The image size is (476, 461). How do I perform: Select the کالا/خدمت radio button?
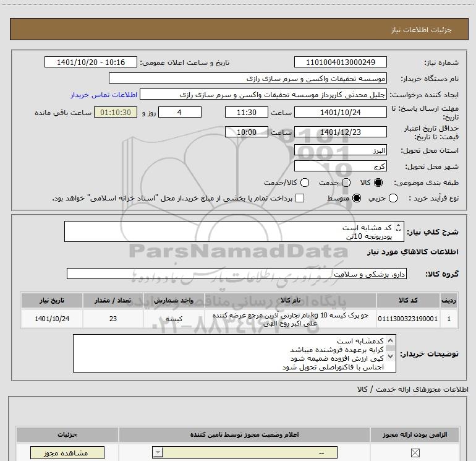point(305,183)
